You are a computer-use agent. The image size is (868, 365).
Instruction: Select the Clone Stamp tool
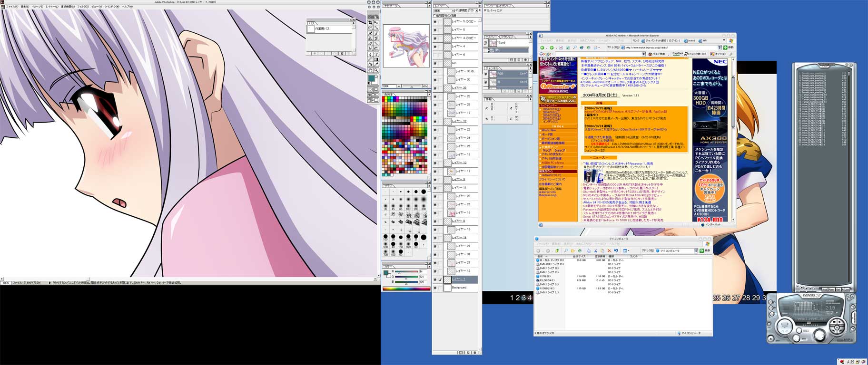click(x=370, y=38)
